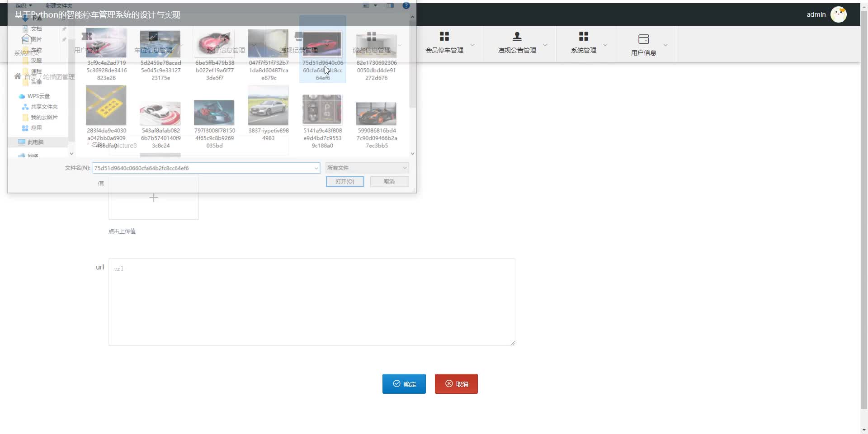Click the sidebar scroll-down arrow in file dialog
868x434 pixels.
(71, 154)
